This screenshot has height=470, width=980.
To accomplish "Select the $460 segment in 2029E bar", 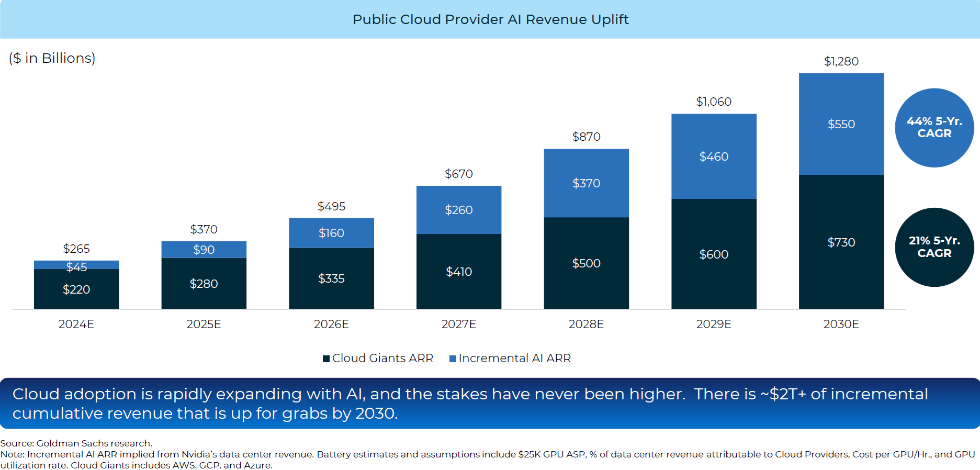I will (x=714, y=156).
